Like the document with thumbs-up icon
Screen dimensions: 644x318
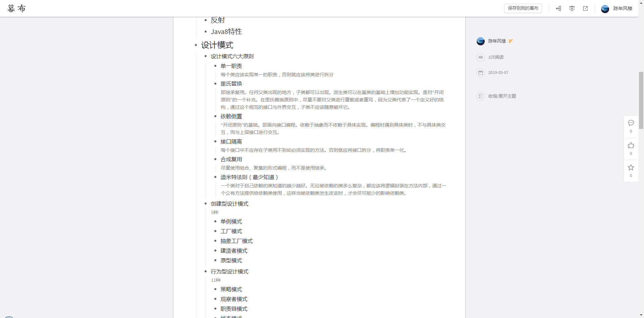[631, 145]
